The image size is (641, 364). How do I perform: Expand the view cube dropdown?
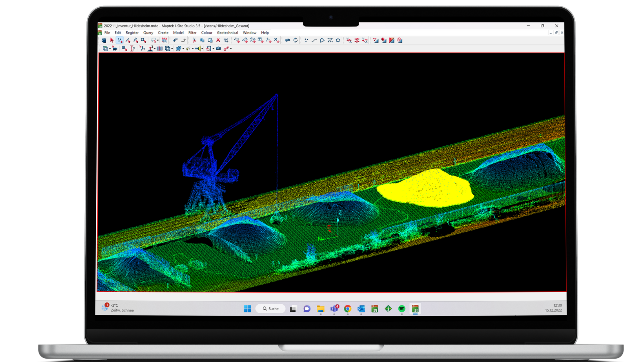point(110,48)
